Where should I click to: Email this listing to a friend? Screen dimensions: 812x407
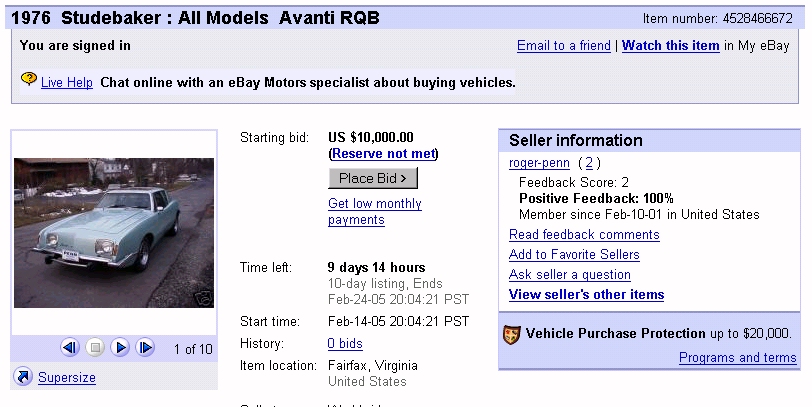[563, 46]
